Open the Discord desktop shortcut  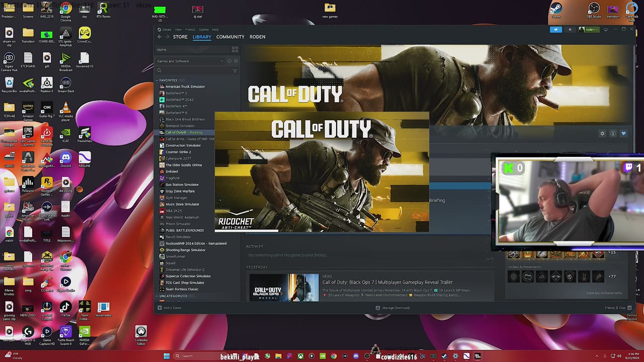65,160
